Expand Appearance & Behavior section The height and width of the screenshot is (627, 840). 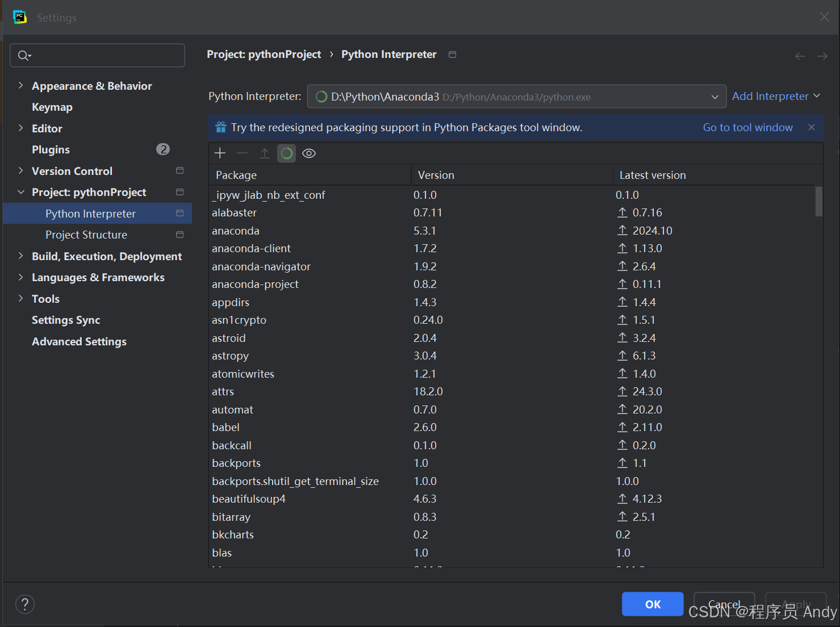point(20,85)
